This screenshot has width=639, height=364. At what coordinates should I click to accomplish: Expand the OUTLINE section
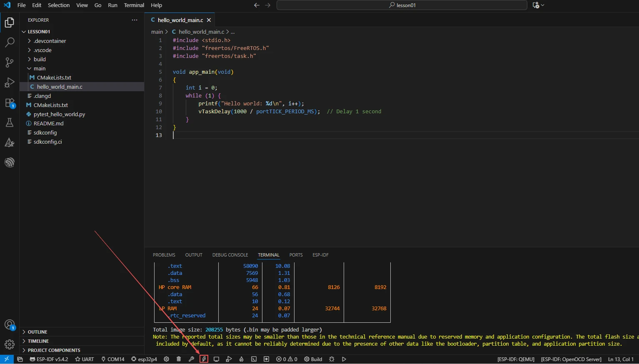37,332
